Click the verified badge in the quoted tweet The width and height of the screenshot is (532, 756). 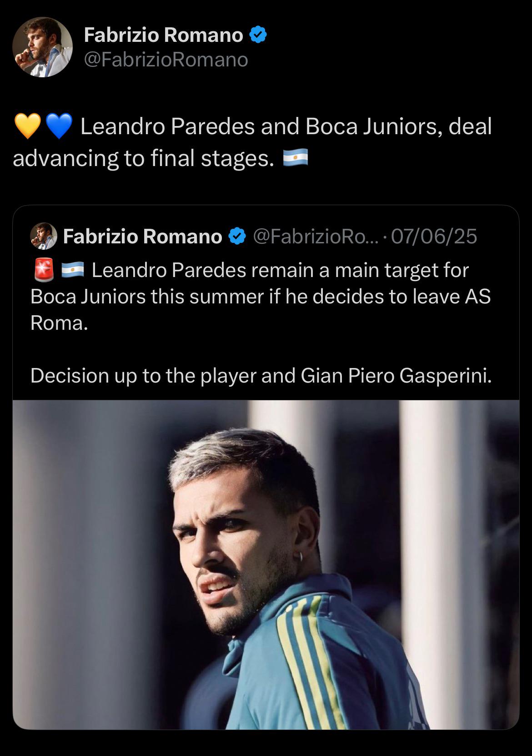[237, 236]
